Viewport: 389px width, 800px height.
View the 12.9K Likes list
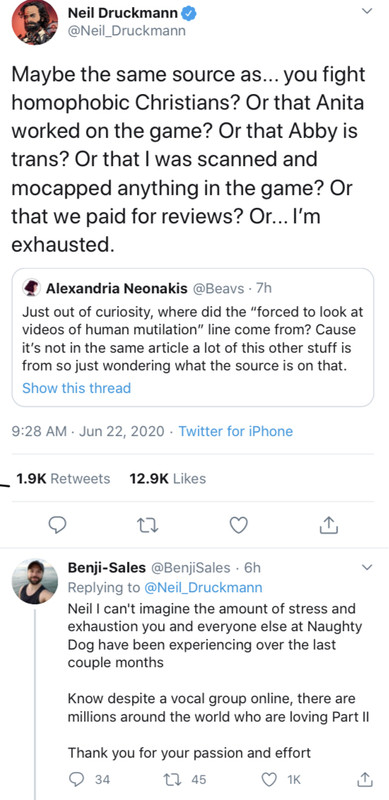click(x=168, y=479)
